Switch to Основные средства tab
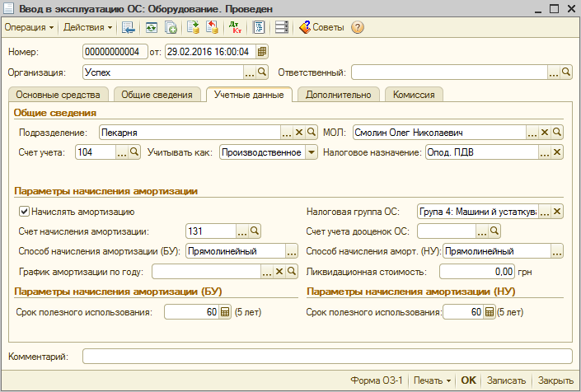 [x=59, y=95]
